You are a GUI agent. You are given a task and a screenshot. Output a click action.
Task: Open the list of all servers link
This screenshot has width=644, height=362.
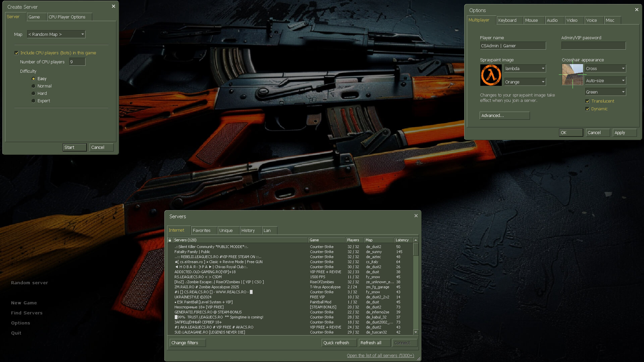pos(380,355)
